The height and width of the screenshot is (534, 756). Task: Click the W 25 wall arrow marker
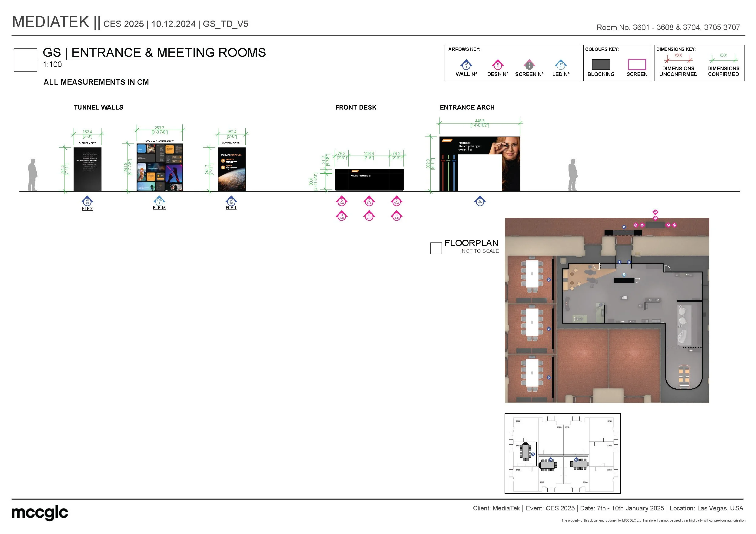pos(87,201)
